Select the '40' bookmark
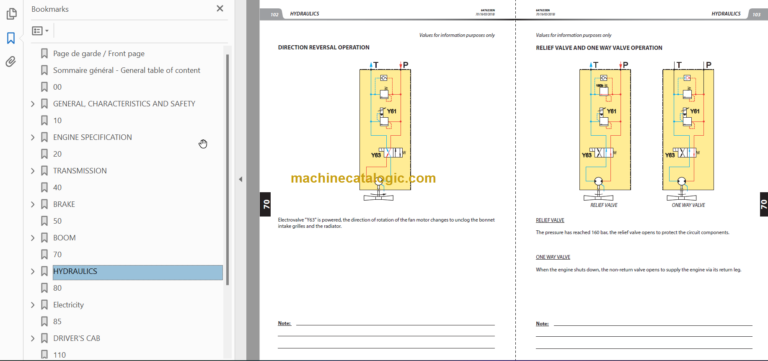The height and width of the screenshot is (361, 768). (x=57, y=187)
